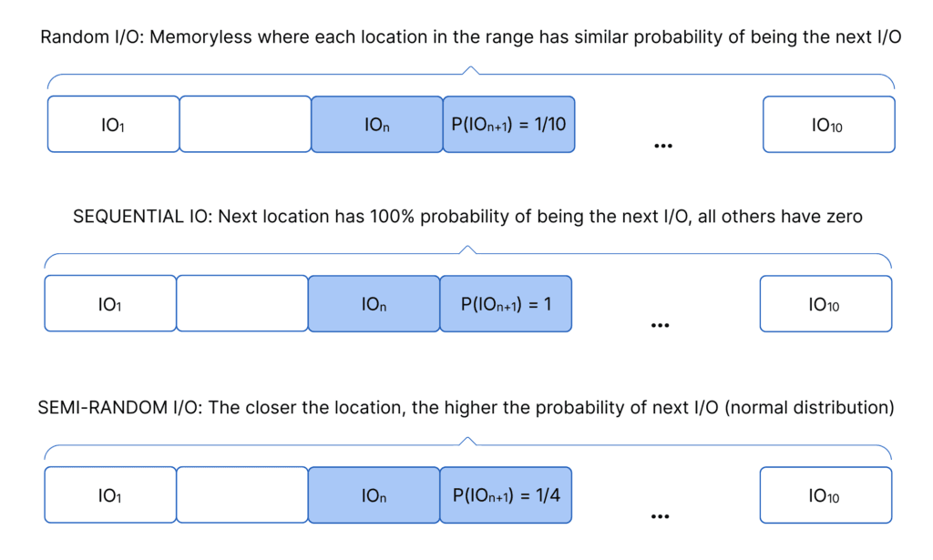Click the blue IOn box in the Semi-Random row
This screenshot has width=933, height=560.
[x=374, y=495]
